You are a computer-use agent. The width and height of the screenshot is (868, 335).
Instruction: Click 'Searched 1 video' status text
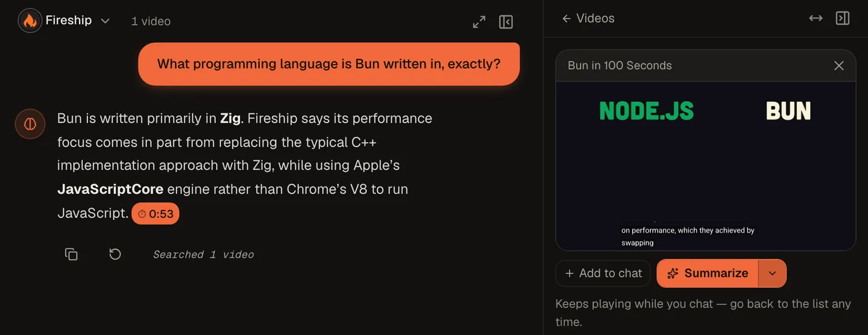pyautogui.click(x=203, y=255)
